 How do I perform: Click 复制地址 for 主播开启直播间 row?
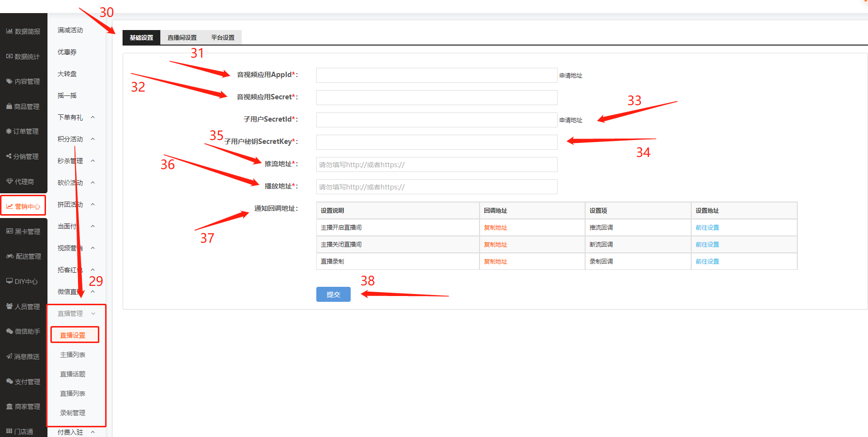point(496,228)
